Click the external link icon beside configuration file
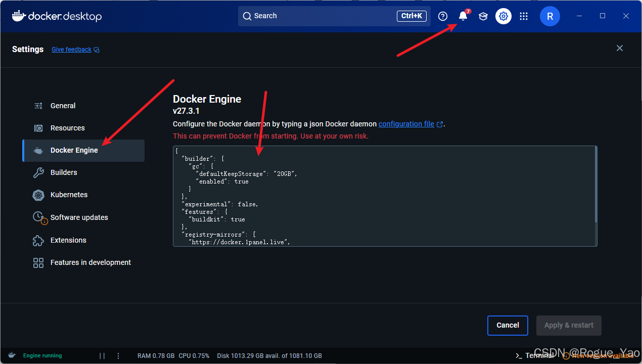 pyautogui.click(x=440, y=124)
